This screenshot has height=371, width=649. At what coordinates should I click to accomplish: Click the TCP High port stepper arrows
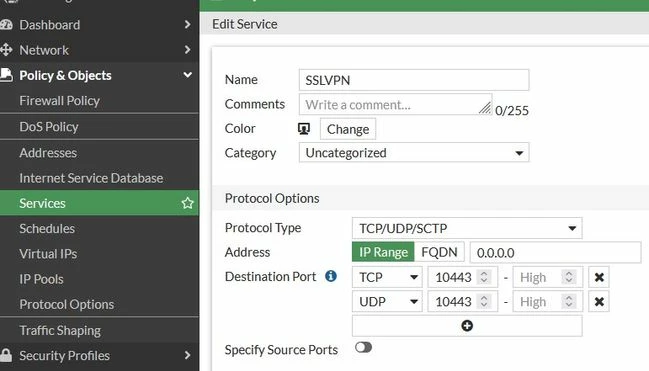tap(569, 277)
